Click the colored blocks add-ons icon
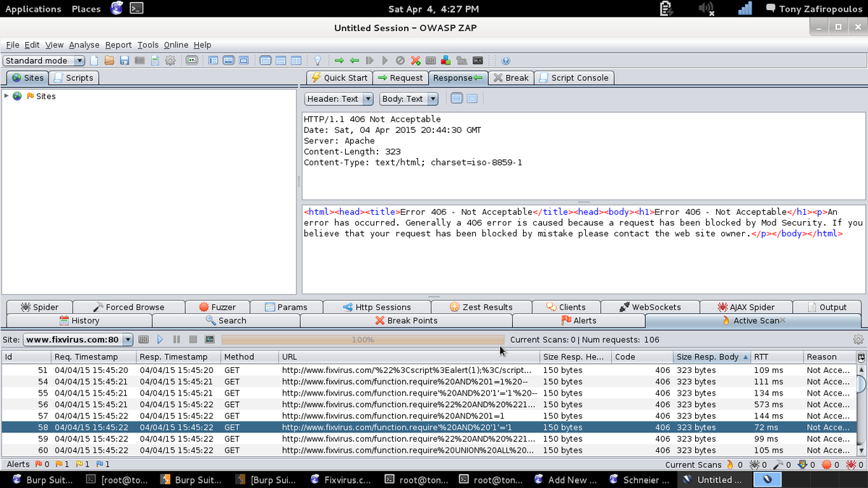 click(x=446, y=61)
